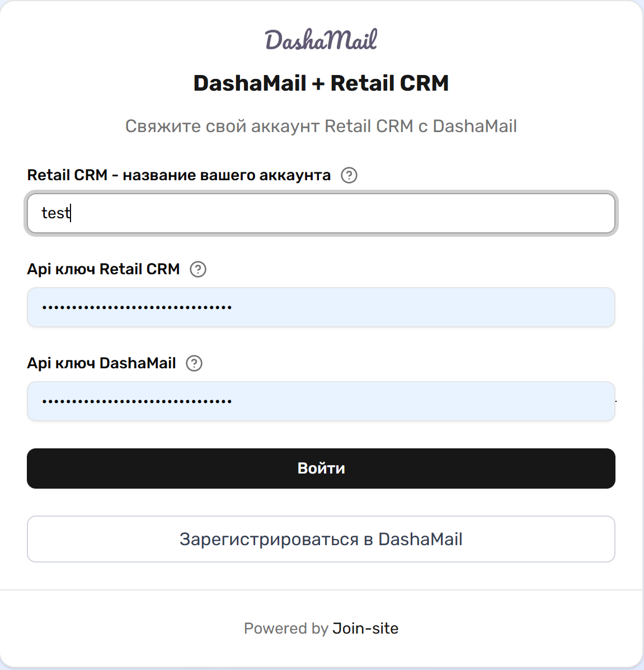Click Зарегистрироваться в DashaMail button
This screenshot has height=670, width=644.
click(x=321, y=539)
